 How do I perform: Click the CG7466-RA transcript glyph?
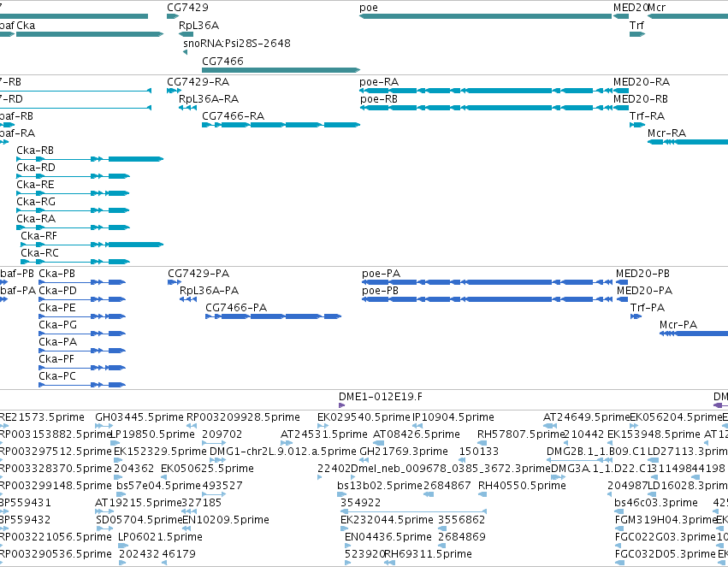point(281,125)
